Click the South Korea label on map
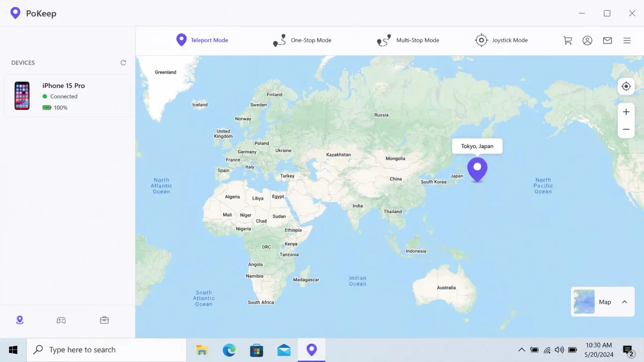 coord(434,182)
